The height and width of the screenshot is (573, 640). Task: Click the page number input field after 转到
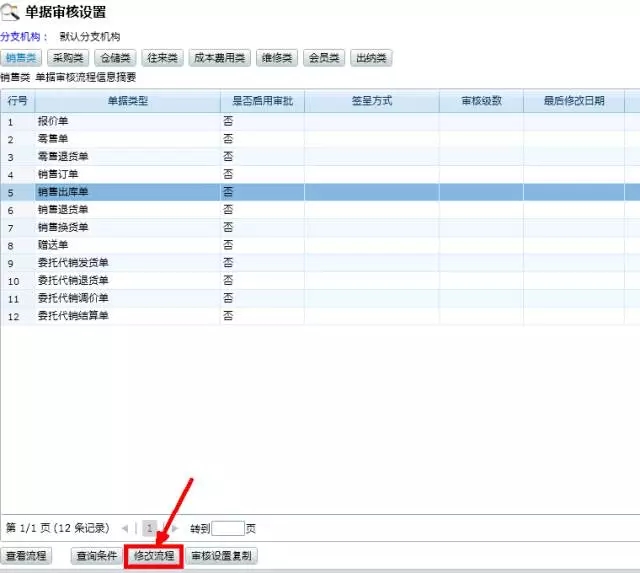click(x=228, y=528)
